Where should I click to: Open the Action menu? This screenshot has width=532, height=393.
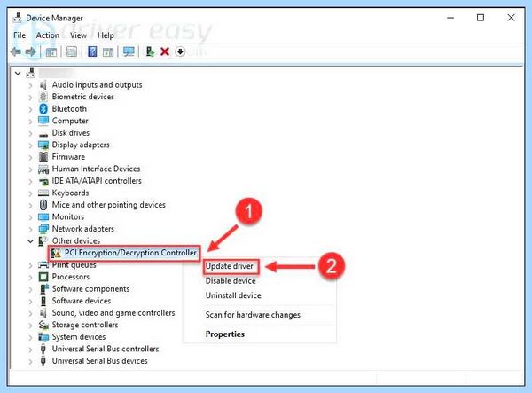(48, 35)
